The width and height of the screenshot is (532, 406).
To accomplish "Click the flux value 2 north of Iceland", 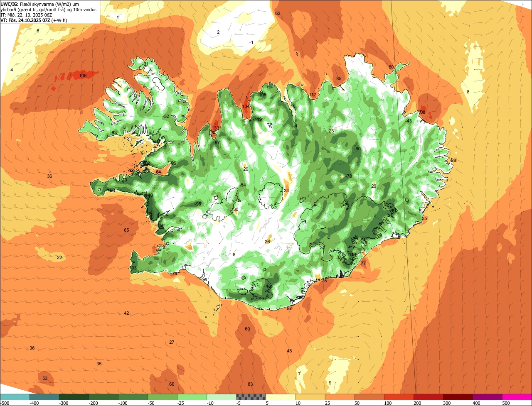I will [218, 32].
